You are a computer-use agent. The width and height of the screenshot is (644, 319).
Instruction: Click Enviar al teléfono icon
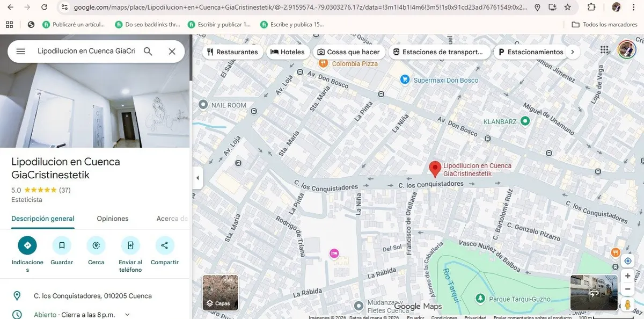130,245
